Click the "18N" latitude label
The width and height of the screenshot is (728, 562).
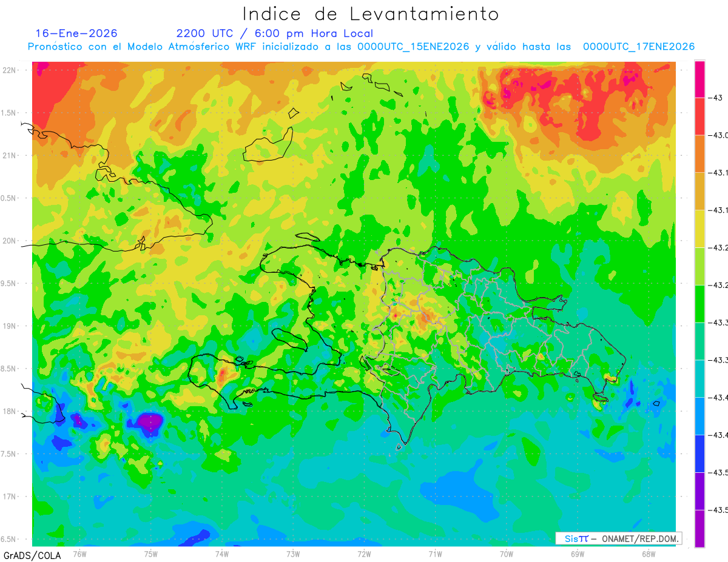click(x=10, y=411)
